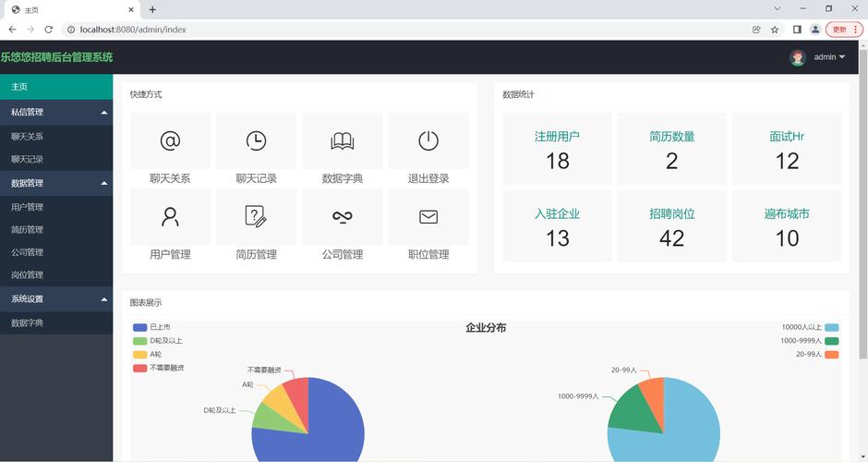Click the 职位管理 envelope icon
This screenshot has height=462, width=868.
pos(428,216)
